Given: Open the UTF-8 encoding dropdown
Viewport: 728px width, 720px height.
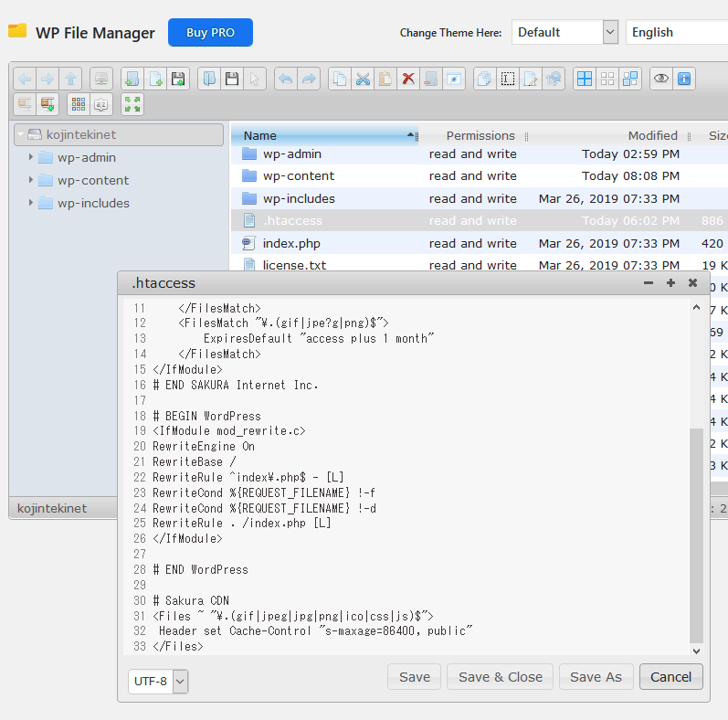Looking at the screenshot, I should click(x=158, y=681).
